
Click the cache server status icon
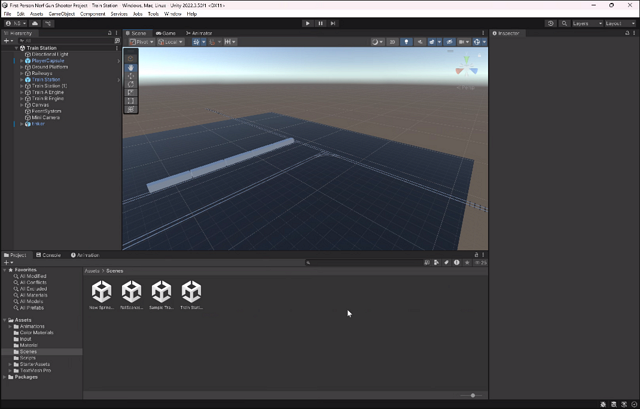pyautogui.click(x=613, y=404)
